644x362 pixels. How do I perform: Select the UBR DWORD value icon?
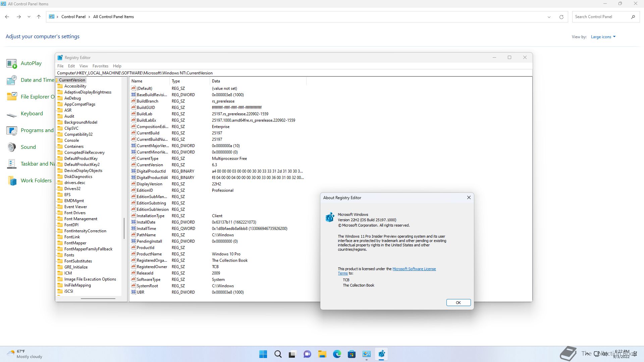pos(133,292)
